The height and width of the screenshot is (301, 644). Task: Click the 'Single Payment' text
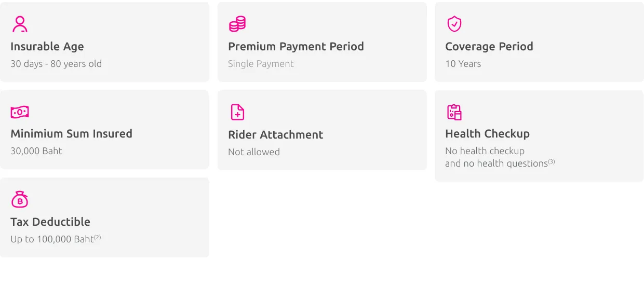click(x=261, y=64)
